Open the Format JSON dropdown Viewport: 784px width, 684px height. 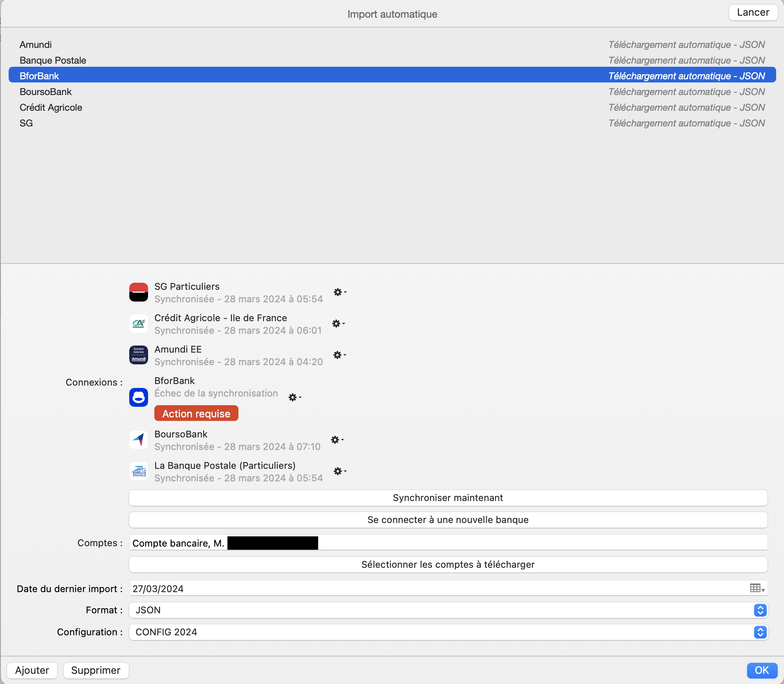[448, 610]
